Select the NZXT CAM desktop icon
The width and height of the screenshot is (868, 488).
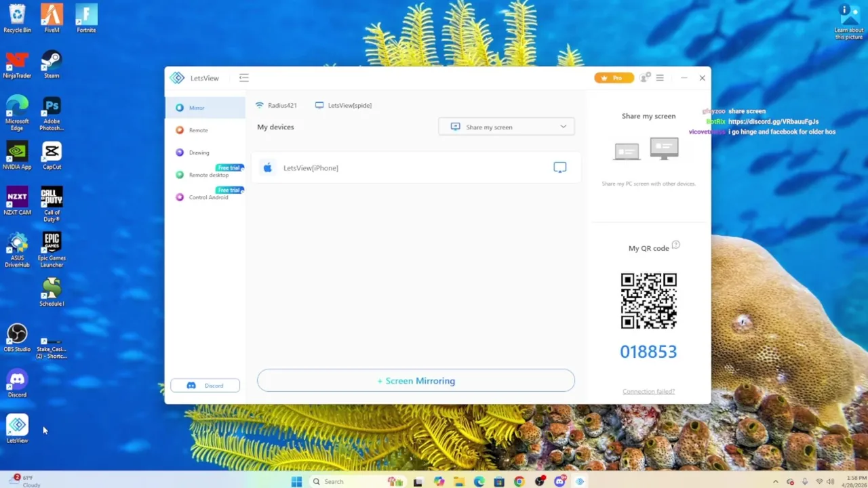(x=17, y=201)
